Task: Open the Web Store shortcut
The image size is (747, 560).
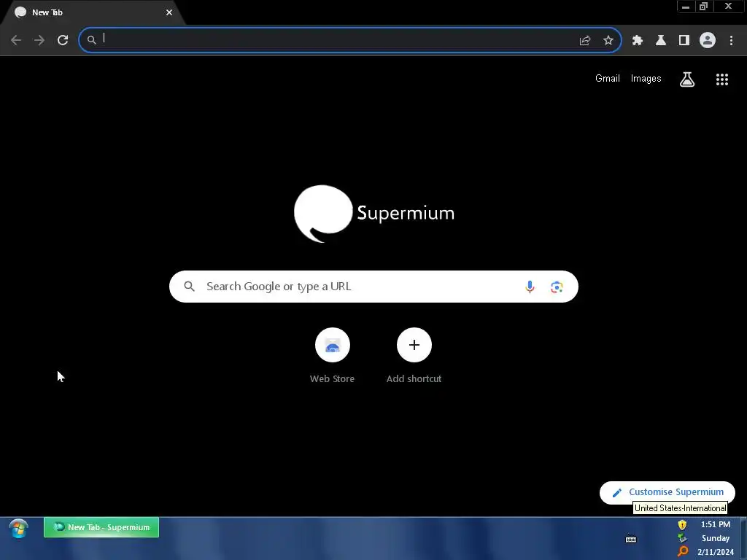Action: click(333, 356)
